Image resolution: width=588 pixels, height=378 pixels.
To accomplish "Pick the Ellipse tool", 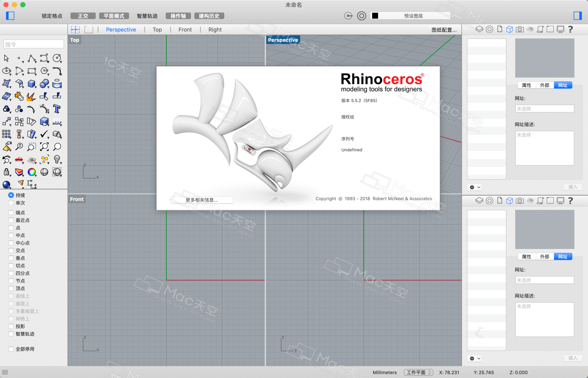I will [x=6, y=71].
